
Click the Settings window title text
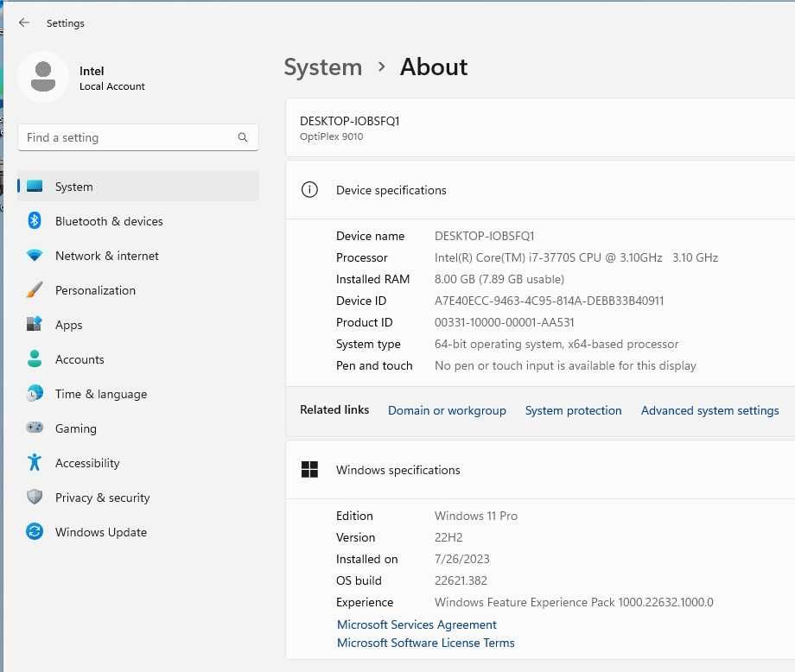click(x=66, y=23)
